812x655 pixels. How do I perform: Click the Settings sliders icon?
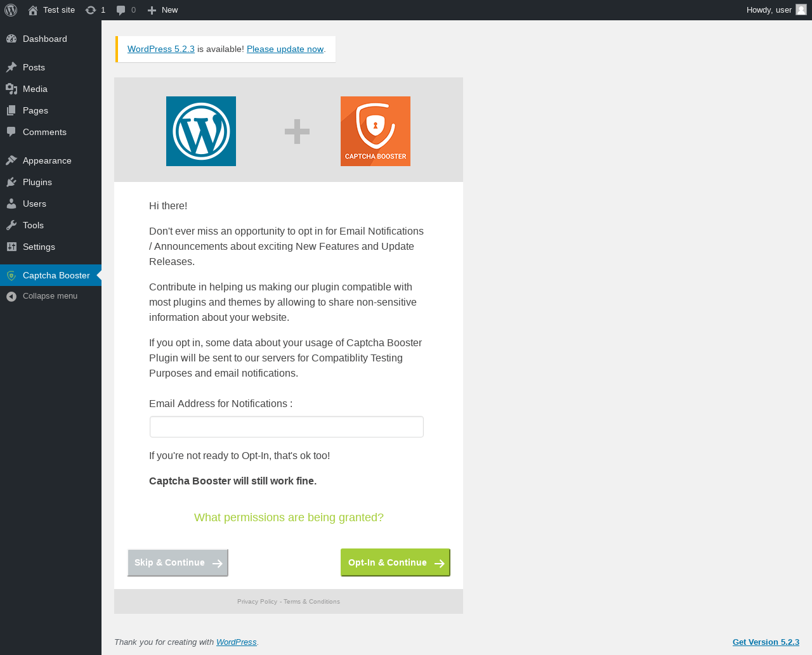[x=11, y=247]
